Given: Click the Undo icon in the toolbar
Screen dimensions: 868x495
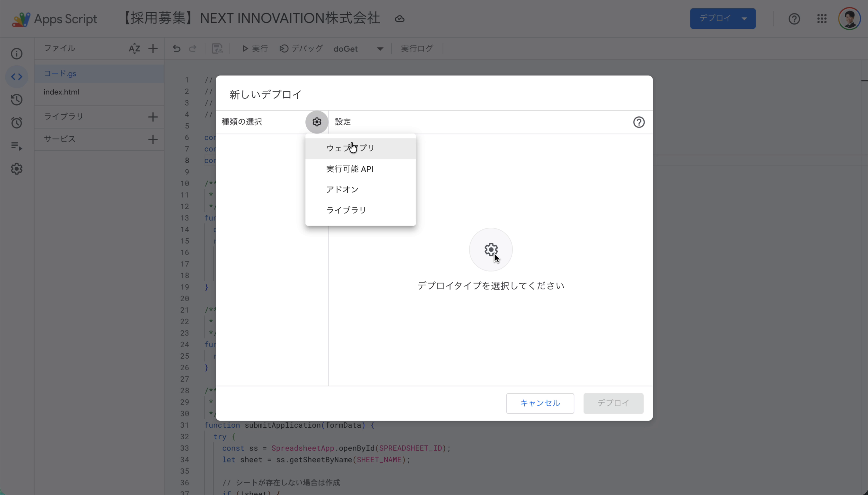Looking at the screenshot, I should (x=176, y=49).
